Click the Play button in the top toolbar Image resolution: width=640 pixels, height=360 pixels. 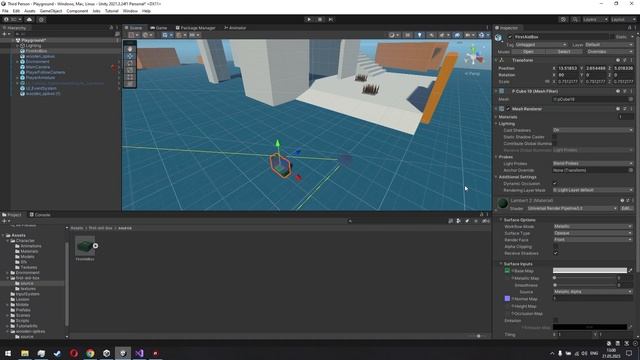[309, 19]
